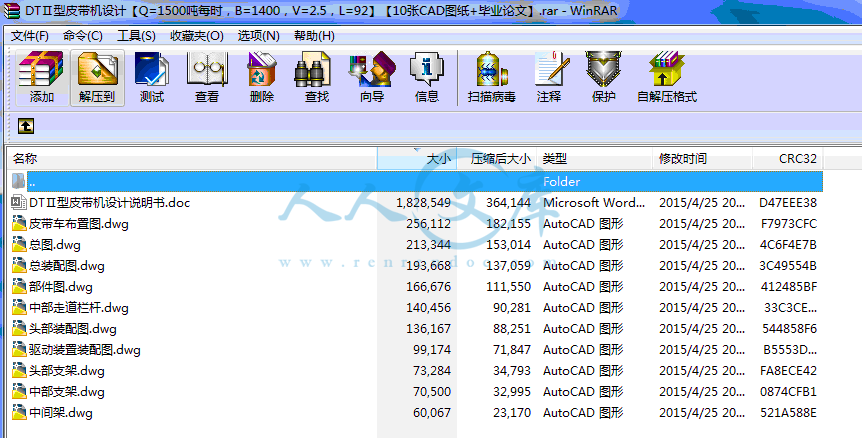Sort by CRC32 column header
The width and height of the screenshot is (862, 438).
coord(788,159)
